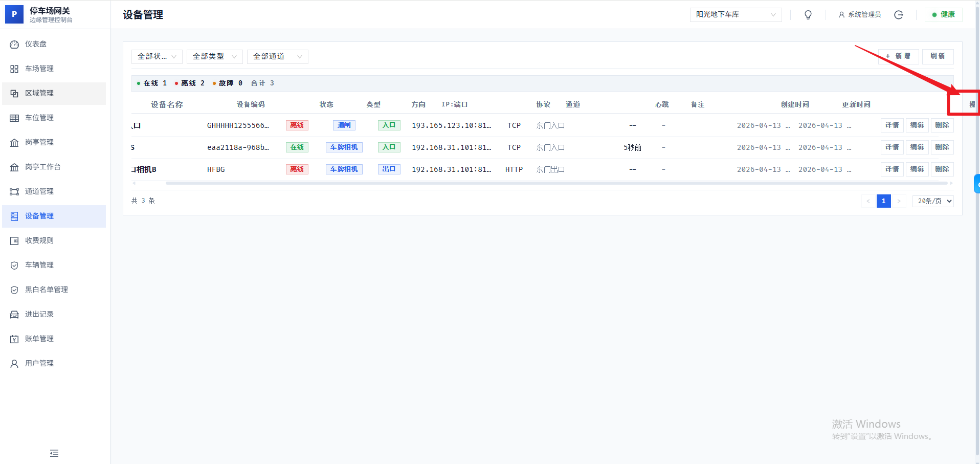This screenshot has width=980, height=464.
Task: Go to 黑白名单管理 menu item
Action: tap(47, 290)
